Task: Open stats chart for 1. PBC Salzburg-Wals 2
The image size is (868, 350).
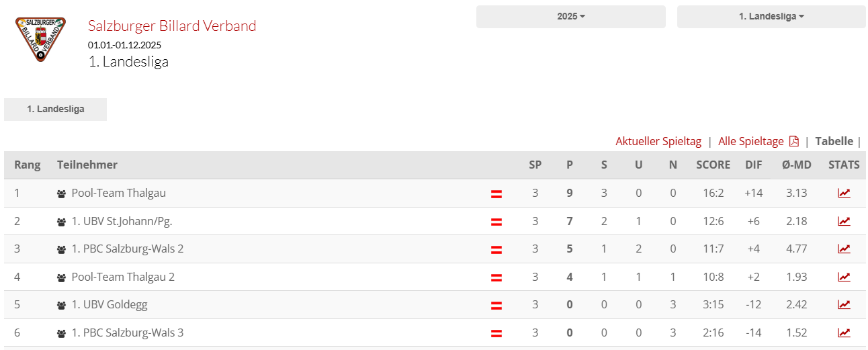Action: pyautogui.click(x=844, y=249)
